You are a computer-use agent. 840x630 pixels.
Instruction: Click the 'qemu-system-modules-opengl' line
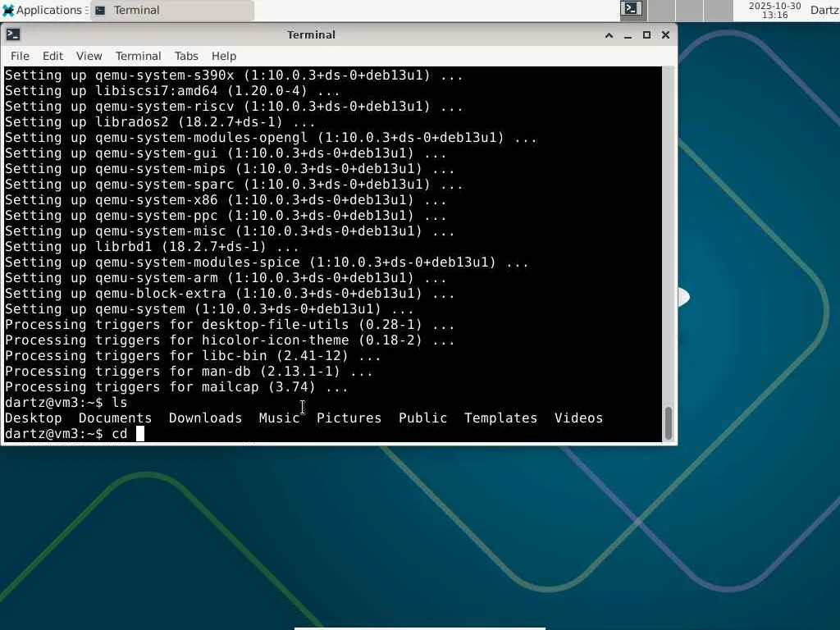pyautogui.click(x=271, y=137)
